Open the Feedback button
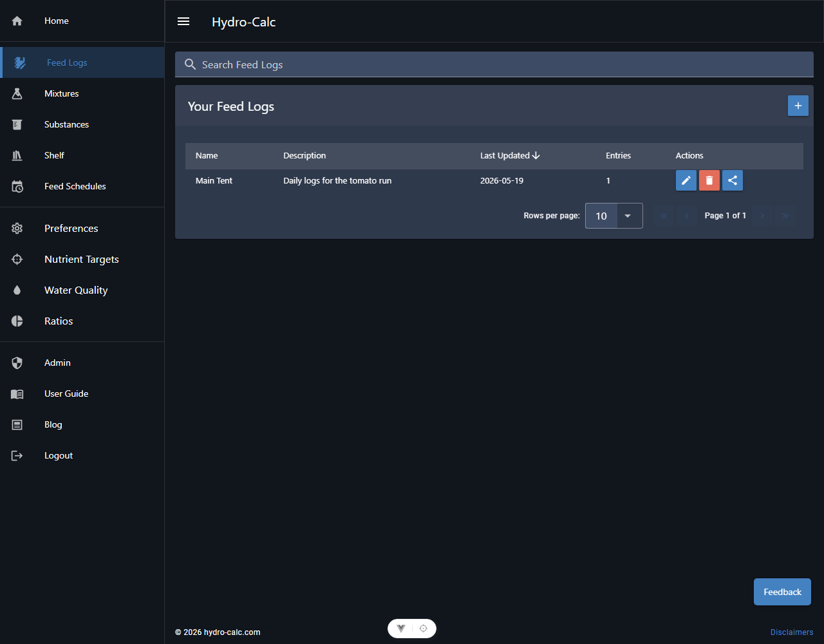Image resolution: width=824 pixels, height=644 pixels. [x=782, y=592]
